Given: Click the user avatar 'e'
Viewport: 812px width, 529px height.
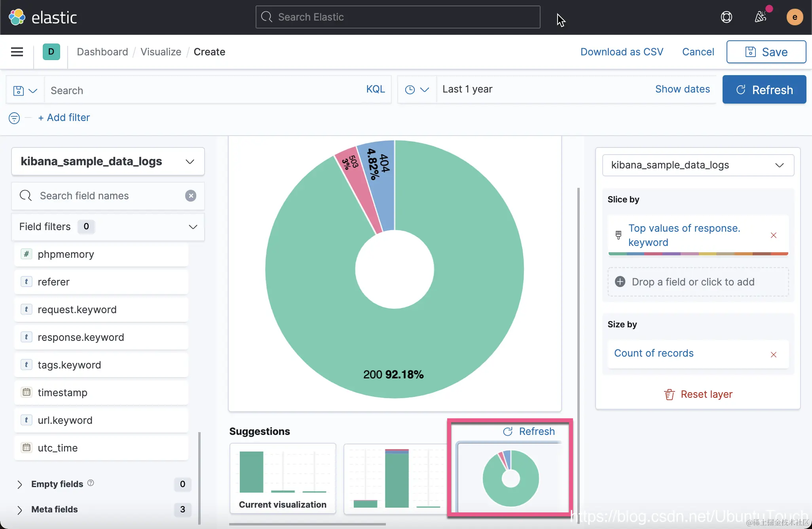Looking at the screenshot, I should click(x=794, y=17).
